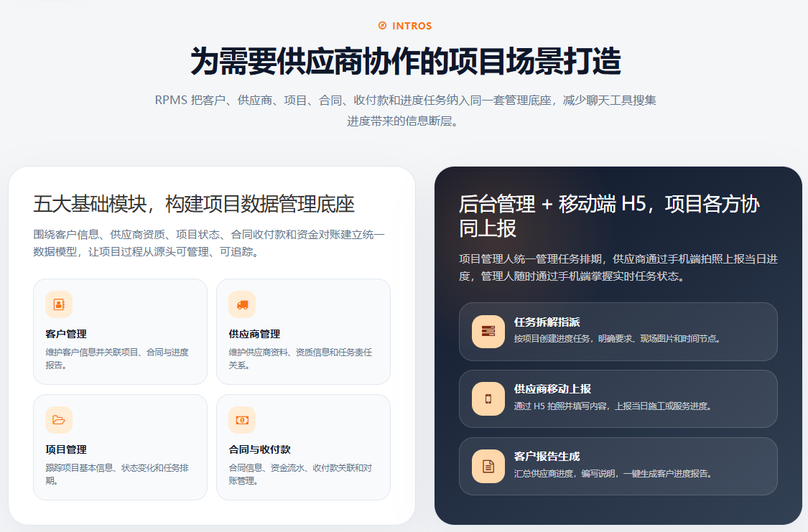Click the 客户管理 contact-book icon
This screenshot has height=532, width=808.
tap(59, 304)
